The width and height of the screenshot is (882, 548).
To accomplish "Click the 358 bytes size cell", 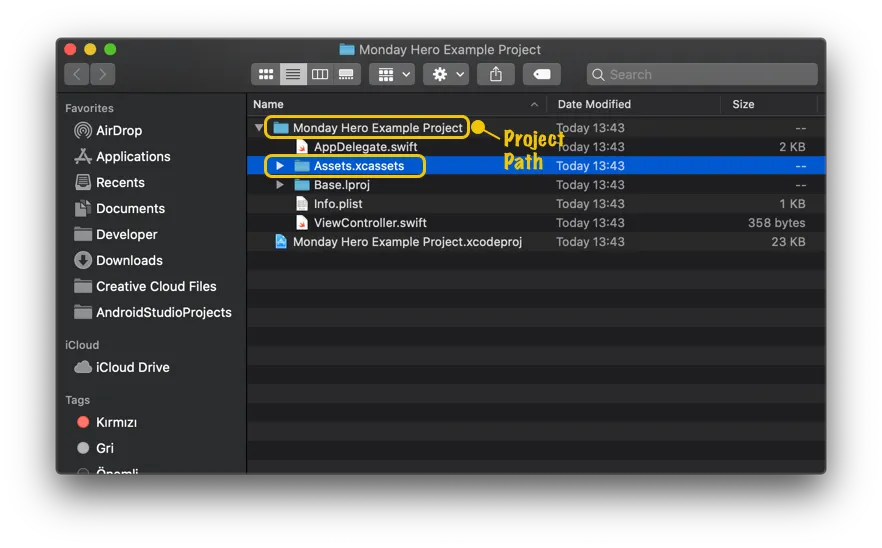I will pos(776,223).
